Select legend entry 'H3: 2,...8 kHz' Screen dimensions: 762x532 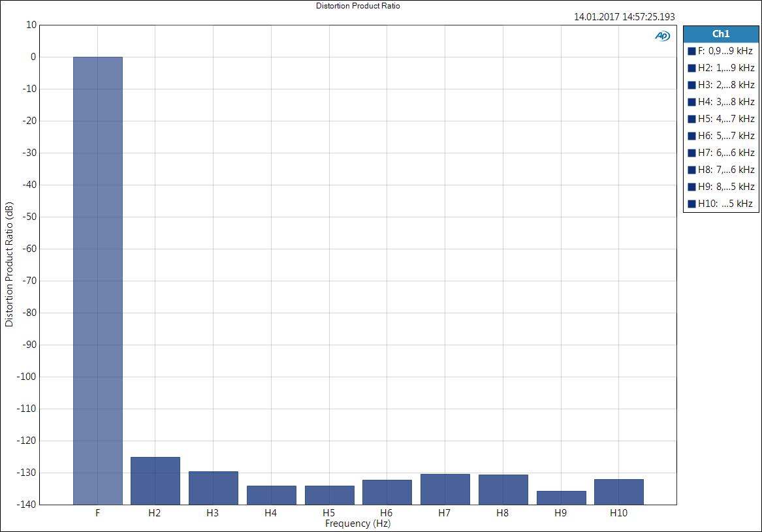[721, 85]
